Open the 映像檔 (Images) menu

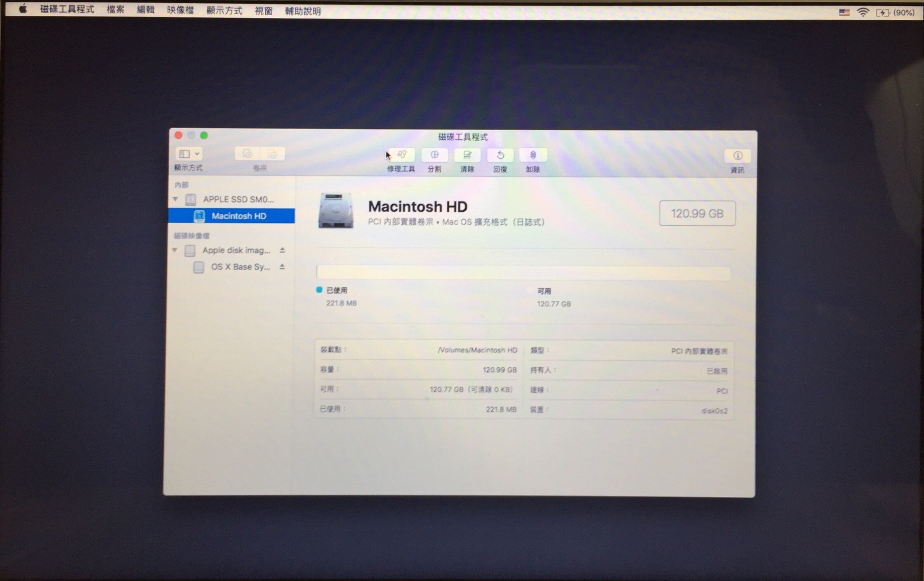click(x=180, y=10)
